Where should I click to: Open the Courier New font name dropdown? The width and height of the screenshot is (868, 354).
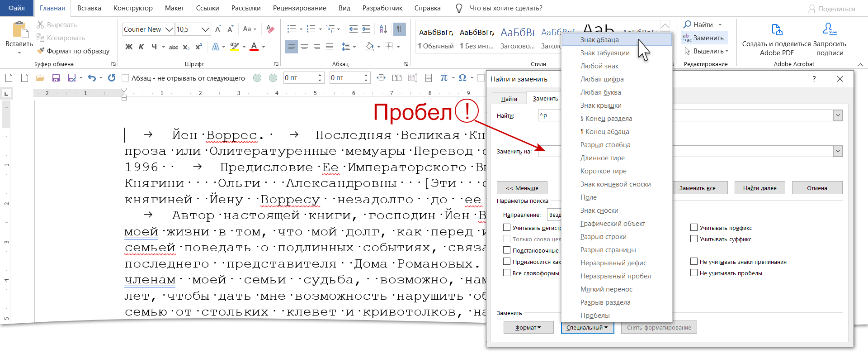coord(169,29)
